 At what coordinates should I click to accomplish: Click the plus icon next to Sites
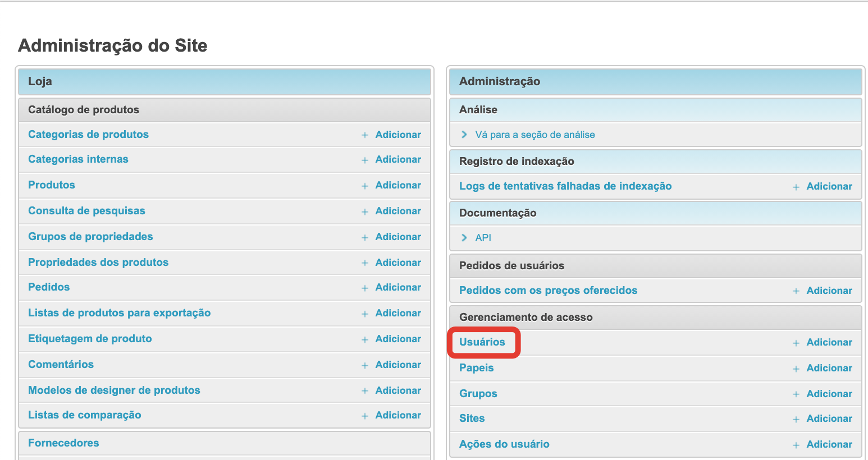[796, 419]
